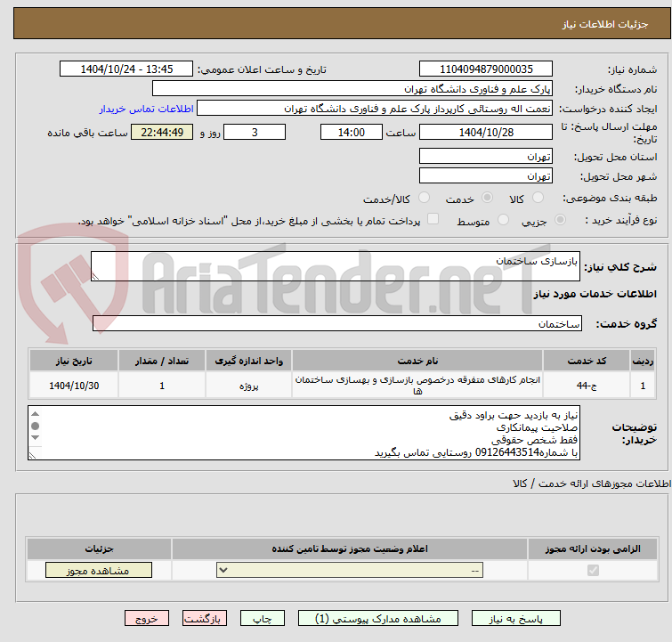This screenshot has width=672, height=642.
Task: Click the days remaining field showing 3
Action: point(255,132)
